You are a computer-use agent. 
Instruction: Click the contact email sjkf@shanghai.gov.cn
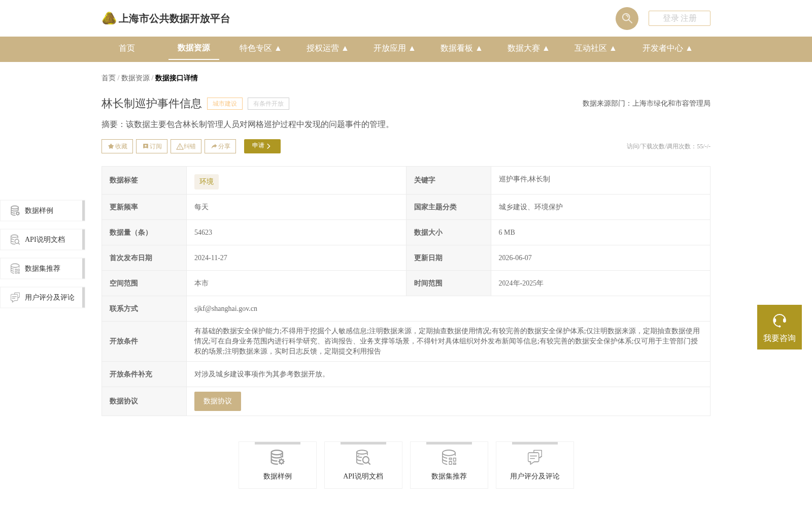point(226,309)
